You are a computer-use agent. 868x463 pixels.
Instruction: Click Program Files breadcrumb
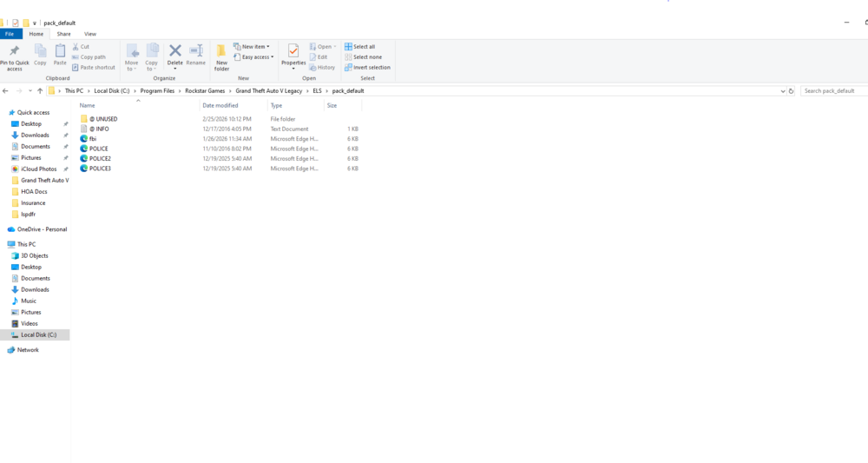[x=157, y=91]
